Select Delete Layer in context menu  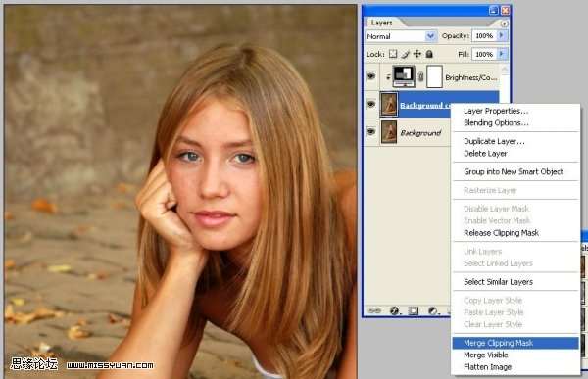click(x=485, y=154)
